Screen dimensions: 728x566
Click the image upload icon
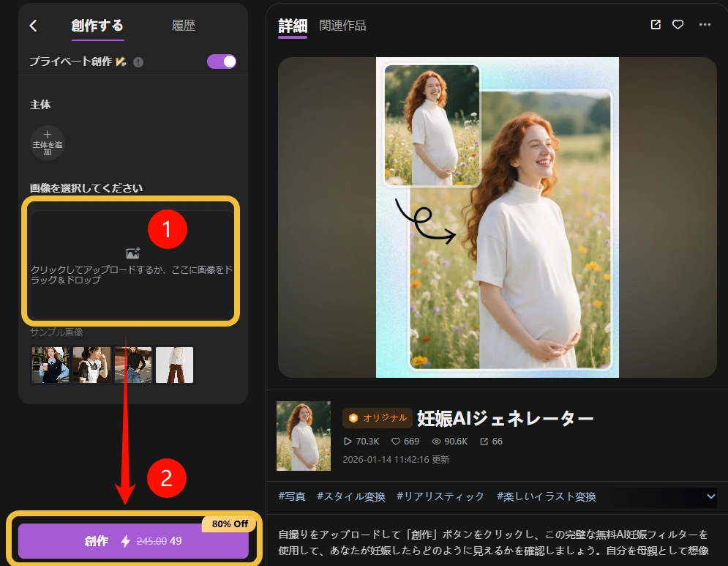(132, 253)
